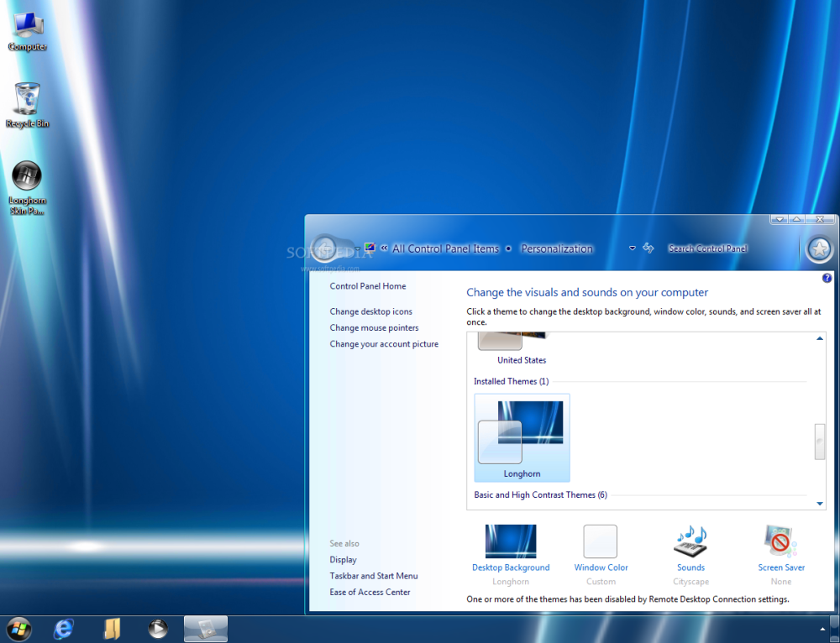
Task: Click the refresh icon beside the address bar
Action: [648, 248]
